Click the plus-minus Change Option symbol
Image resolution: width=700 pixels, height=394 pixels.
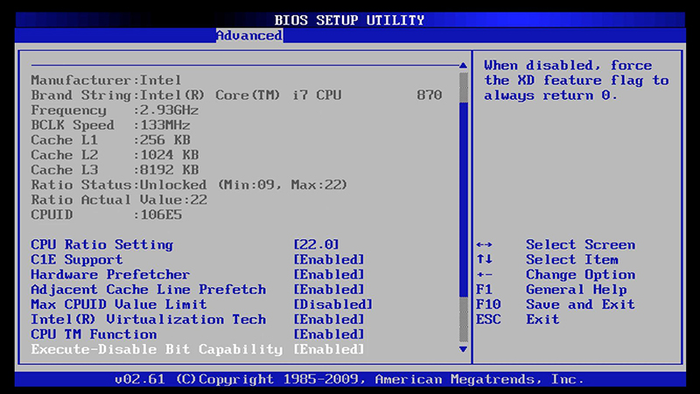pyautogui.click(x=484, y=274)
